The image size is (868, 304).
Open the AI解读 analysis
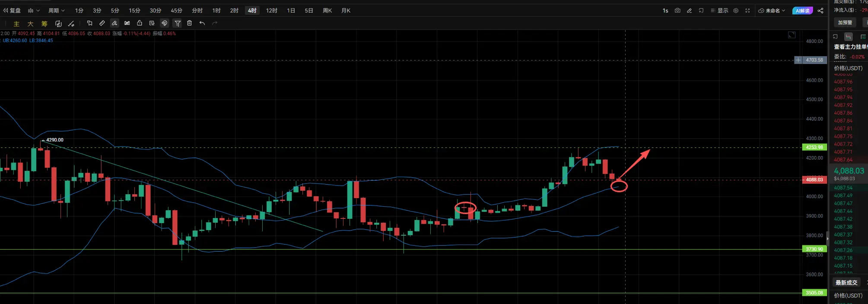coord(802,10)
